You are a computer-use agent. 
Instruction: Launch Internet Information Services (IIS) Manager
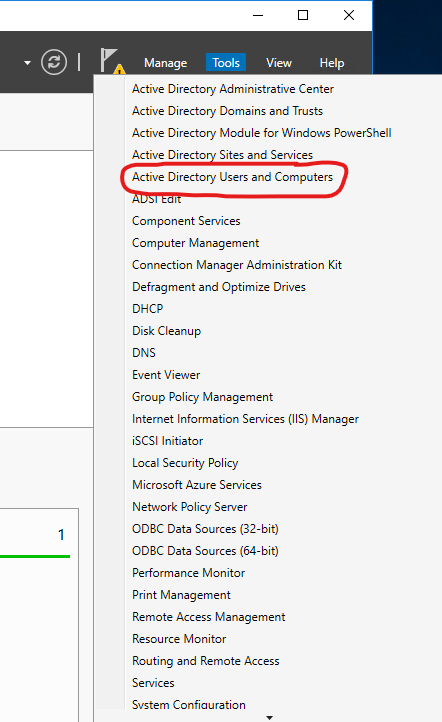(245, 419)
